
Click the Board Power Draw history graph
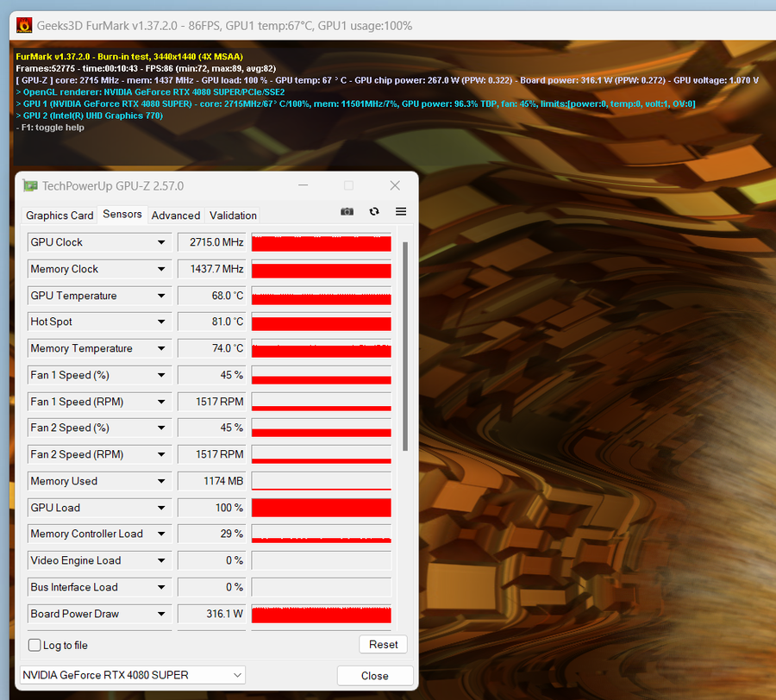322,614
